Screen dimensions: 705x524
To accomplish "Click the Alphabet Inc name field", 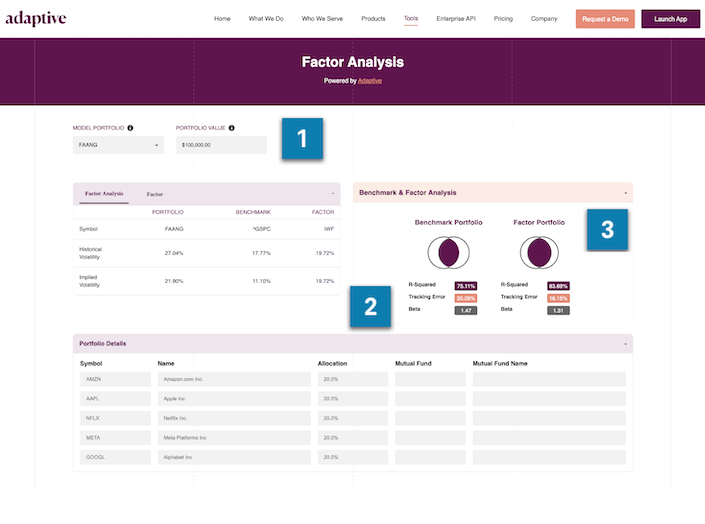I will coord(234,457).
